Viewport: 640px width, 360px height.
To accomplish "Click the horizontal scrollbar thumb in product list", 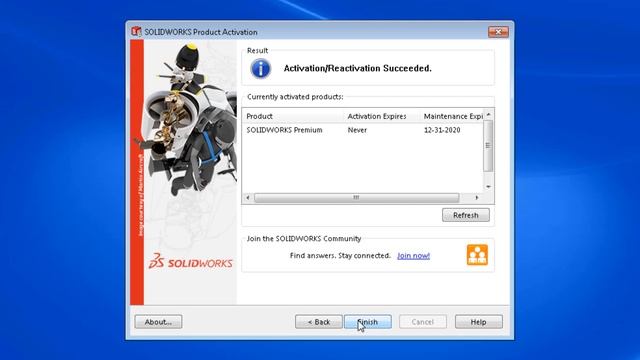I will pyautogui.click(x=357, y=198).
